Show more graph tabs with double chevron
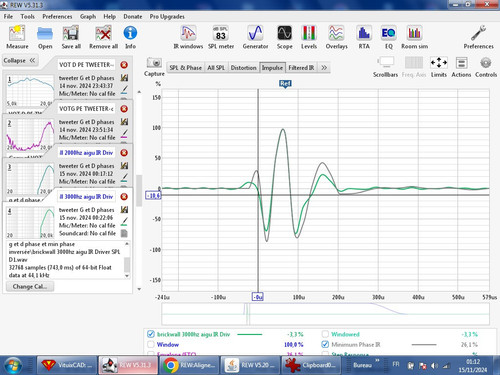 [324, 68]
